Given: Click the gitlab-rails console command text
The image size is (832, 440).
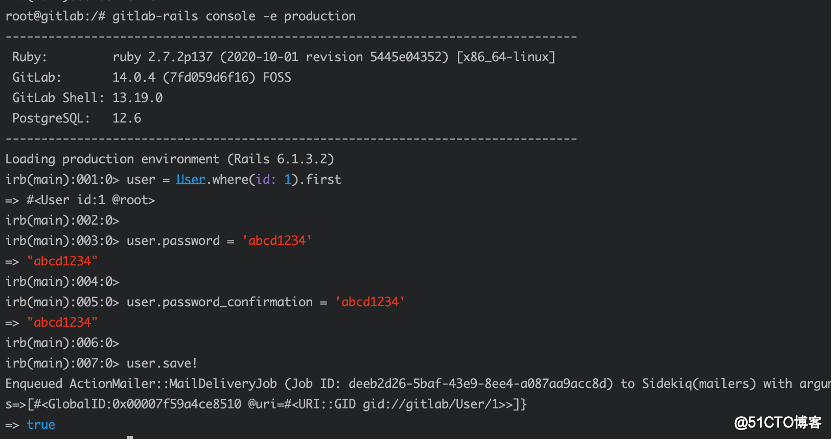Looking at the screenshot, I should [234, 16].
